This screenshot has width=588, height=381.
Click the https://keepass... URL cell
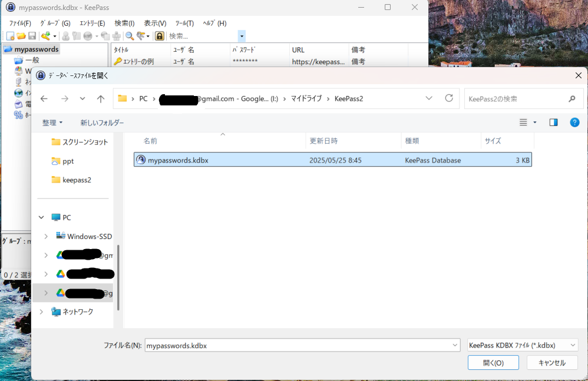[x=318, y=61]
